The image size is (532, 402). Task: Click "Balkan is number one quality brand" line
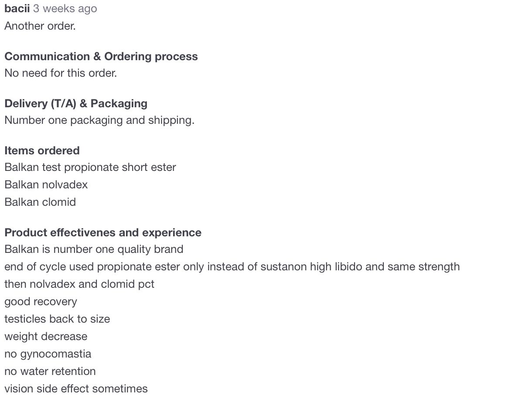point(94,249)
